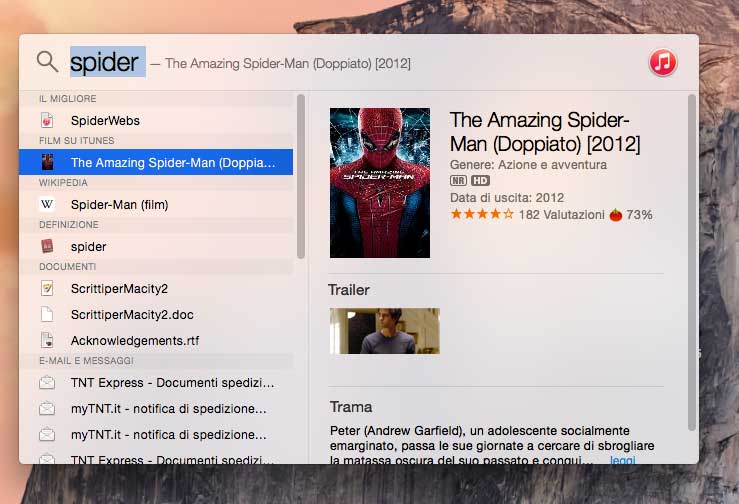
Task: Click the SpiderWebs file icon
Action: pos(47,120)
